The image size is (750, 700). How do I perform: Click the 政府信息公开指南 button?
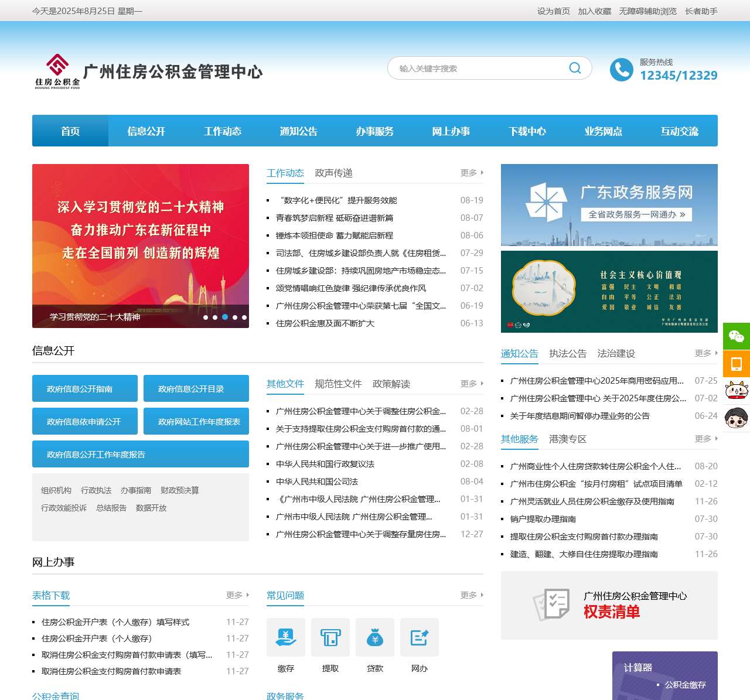click(x=85, y=388)
